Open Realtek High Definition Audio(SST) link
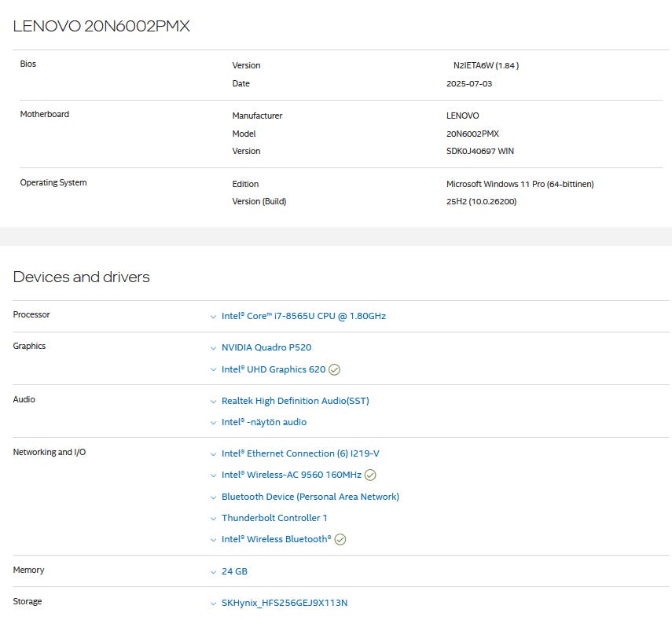Viewport: 672px width, 624px height. coord(295,401)
